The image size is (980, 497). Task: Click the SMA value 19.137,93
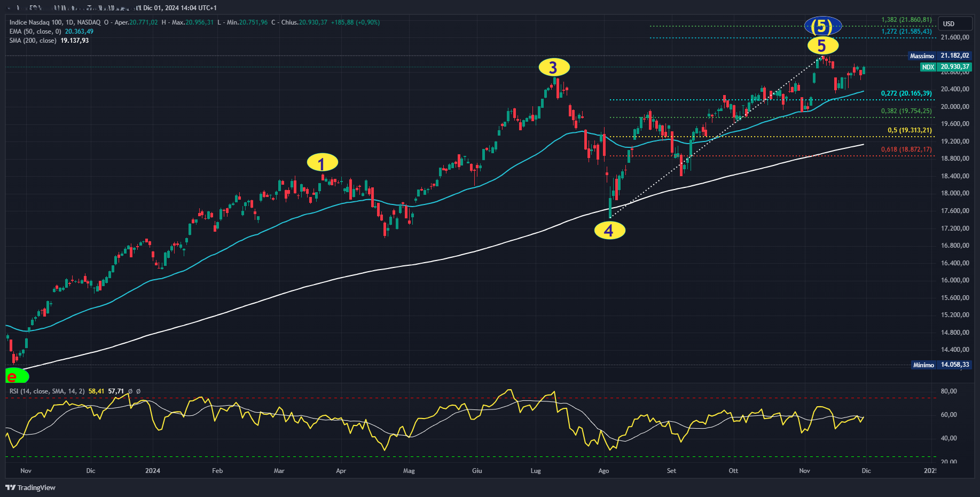[75, 41]
